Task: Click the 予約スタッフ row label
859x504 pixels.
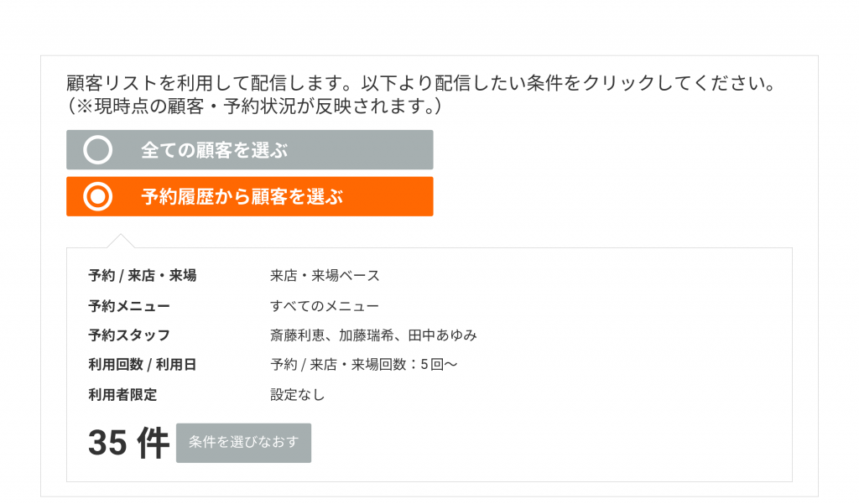Action: (129, 335)
